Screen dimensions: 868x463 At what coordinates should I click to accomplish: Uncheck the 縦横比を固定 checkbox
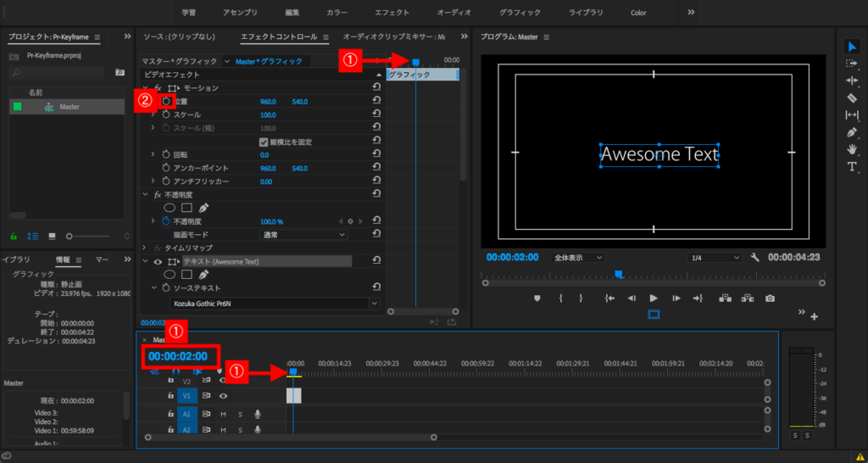(x=264, y=142)
